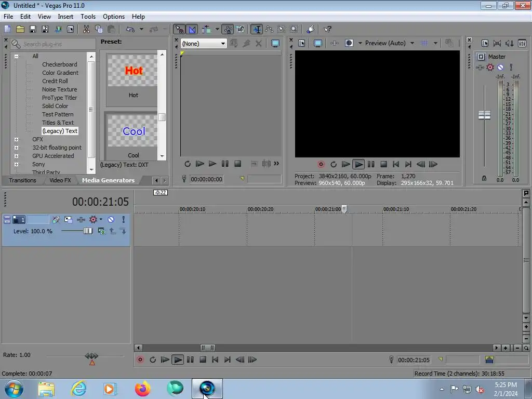Click the playback Rate slider handle

click(x=91, y=356)
